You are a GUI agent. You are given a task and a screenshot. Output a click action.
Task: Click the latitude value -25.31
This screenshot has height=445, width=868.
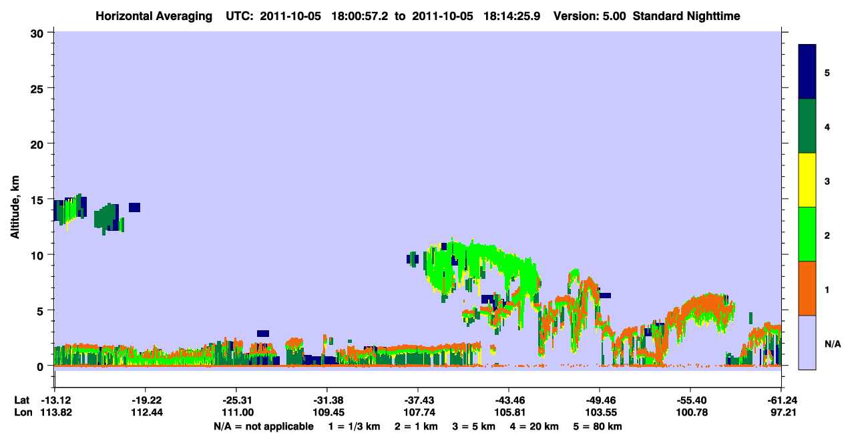point(236,400)
